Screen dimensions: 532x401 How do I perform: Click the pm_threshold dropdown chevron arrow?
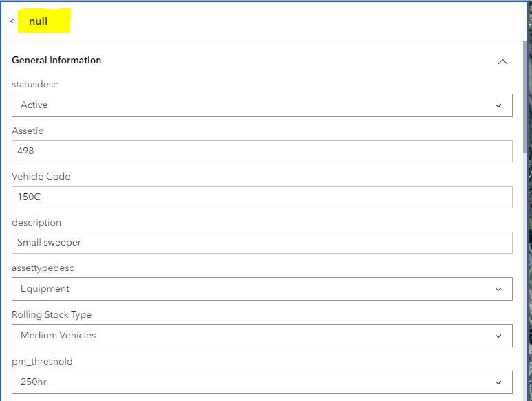pyautogui.click(x=498, y=382)
